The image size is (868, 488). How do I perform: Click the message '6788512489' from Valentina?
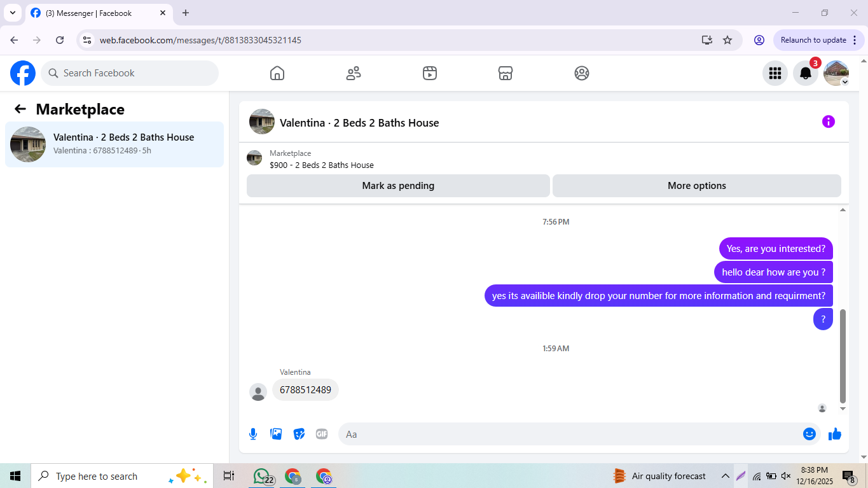305,390
